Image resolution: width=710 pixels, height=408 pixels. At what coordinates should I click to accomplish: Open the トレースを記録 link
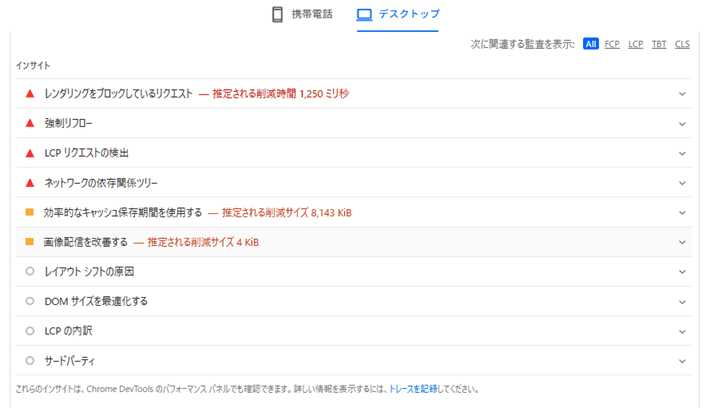(416, 389)
